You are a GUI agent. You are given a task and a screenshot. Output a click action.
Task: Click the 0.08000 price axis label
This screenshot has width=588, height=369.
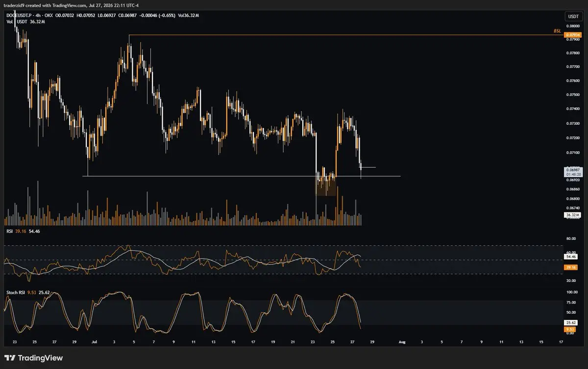[x=572, y=25]
